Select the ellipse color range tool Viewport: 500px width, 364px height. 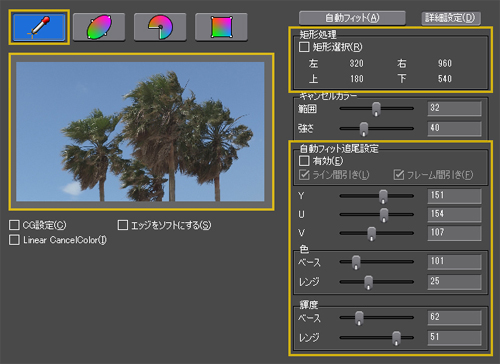pyautogui.click(x=99, y=27)
